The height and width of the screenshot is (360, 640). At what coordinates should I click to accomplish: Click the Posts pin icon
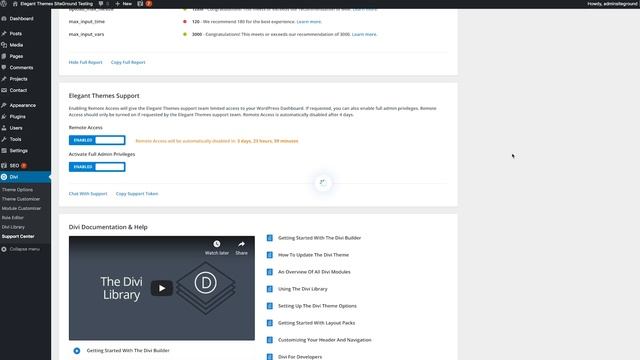point(4,33)
